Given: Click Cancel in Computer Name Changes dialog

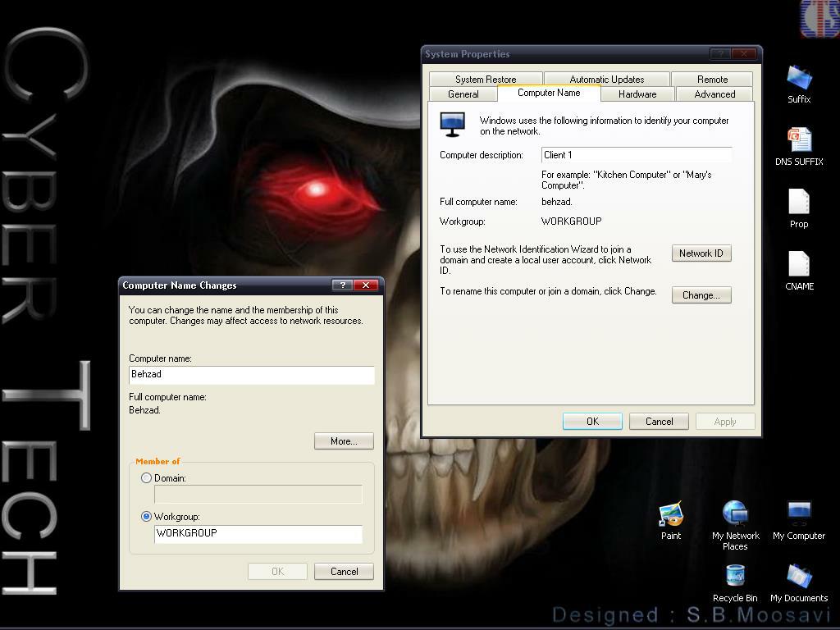Looking at the screenshot, I should pos(344,572).
